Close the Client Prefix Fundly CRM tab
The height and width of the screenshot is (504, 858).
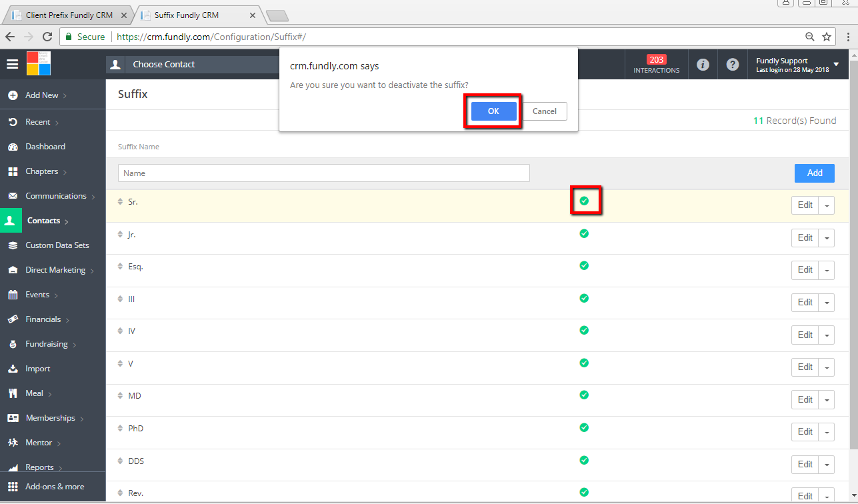coord(124,15)
